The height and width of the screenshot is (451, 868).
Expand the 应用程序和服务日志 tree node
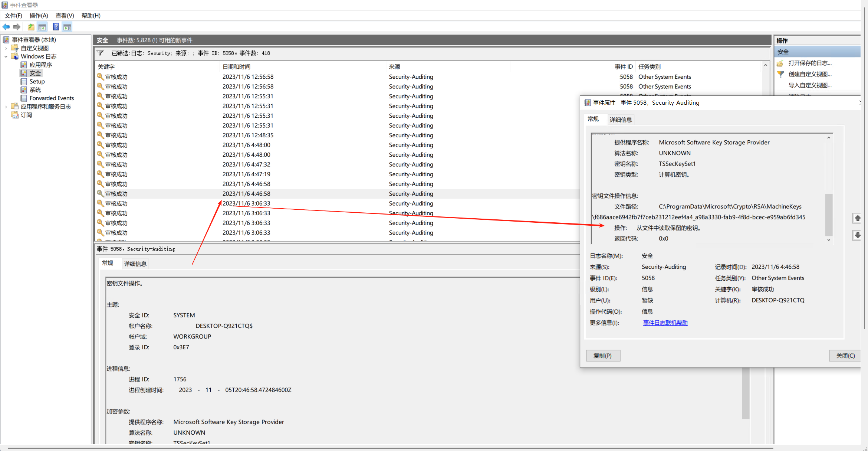click(x=6, y=107)
